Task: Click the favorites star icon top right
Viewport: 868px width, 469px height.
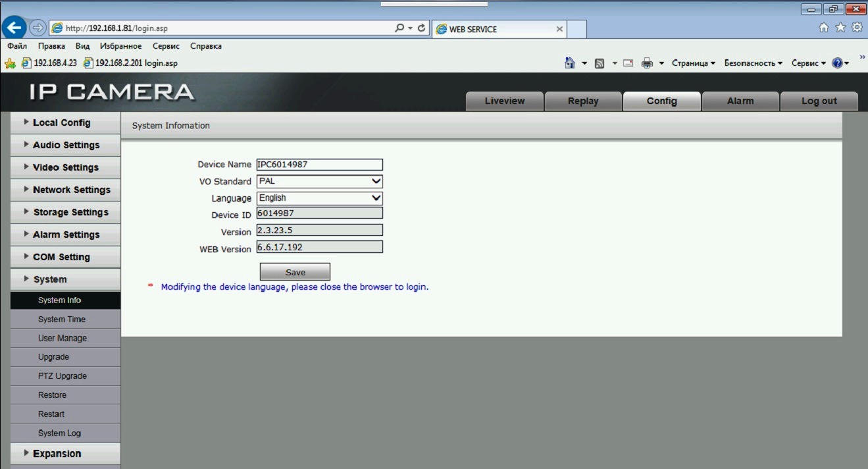Action: click(840, 28)
